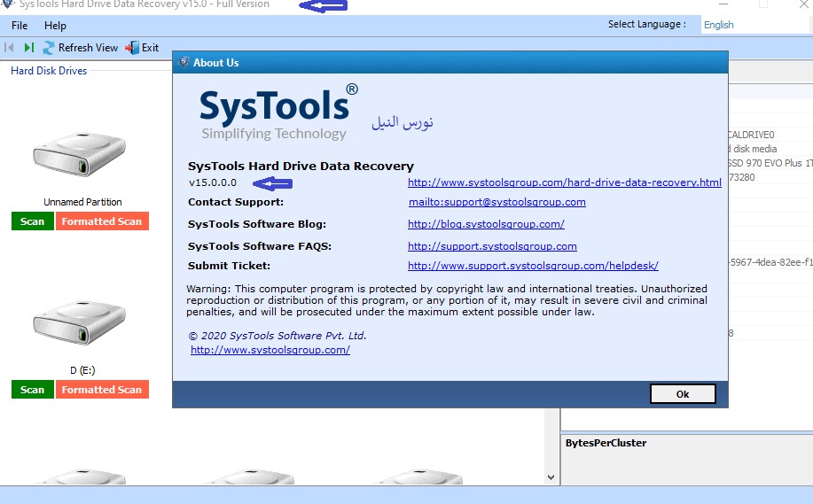Click the Refresh View toolbar icon
This screenshot has width=813, height=504.
(x=49, y=48)
